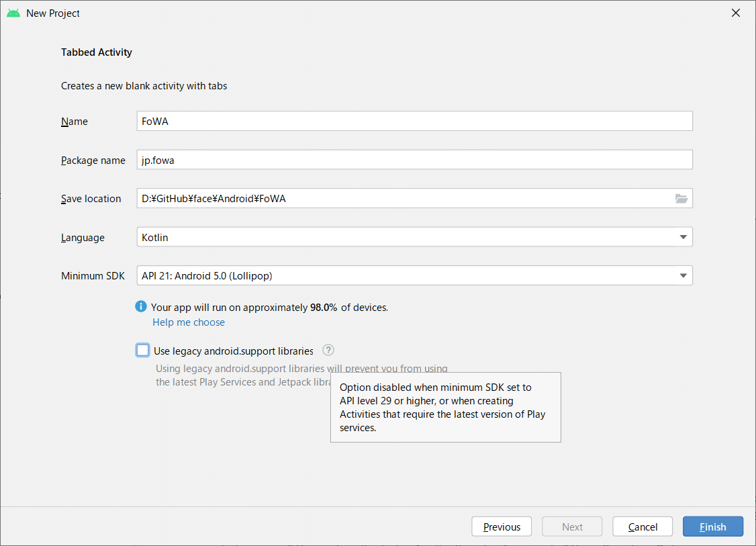The image size is (756, 546).
Task: Click the Help me choose link
Action: click(x=189, y=322)
